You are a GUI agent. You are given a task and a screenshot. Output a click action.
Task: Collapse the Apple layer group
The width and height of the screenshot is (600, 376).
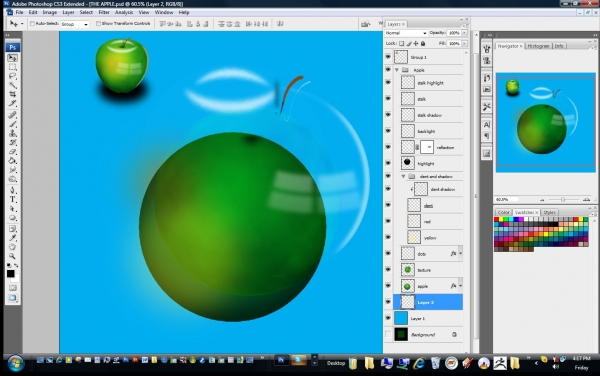click(x=397, y=70)
